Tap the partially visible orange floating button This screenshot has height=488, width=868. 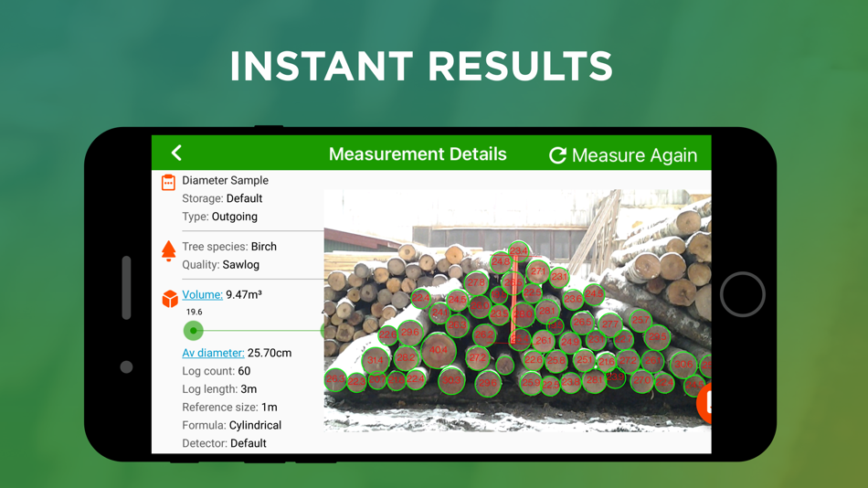coord(704,403)
